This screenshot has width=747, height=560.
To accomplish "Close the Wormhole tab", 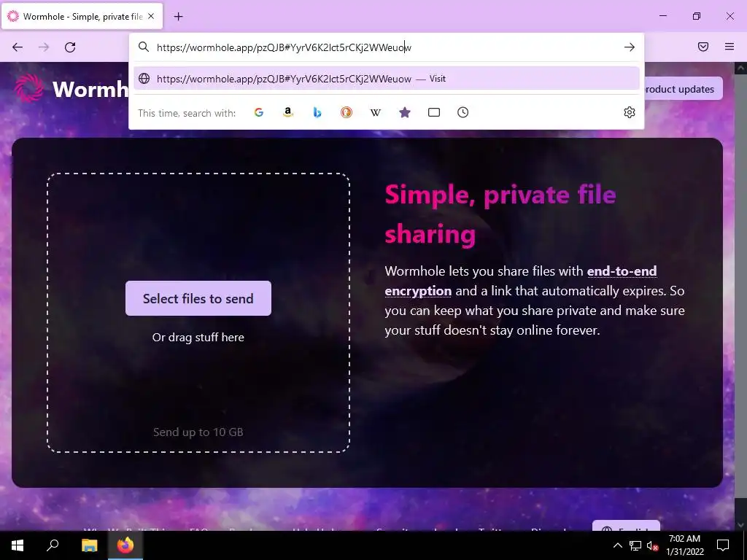I will tap(151, 16).
